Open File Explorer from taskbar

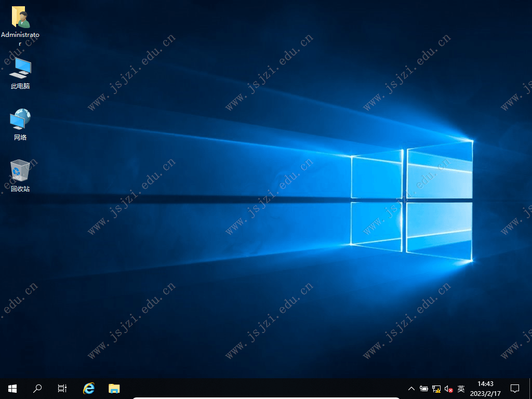click(x=114, y=389)
